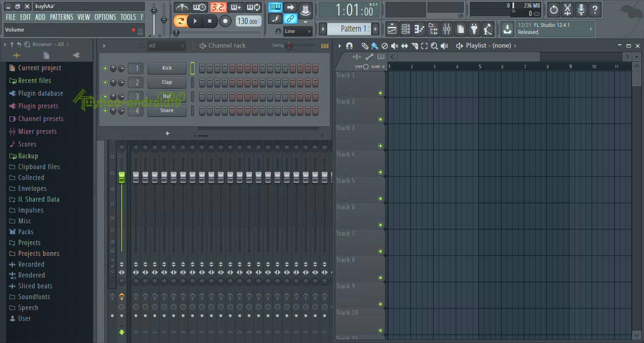
Task: Add a channel with the plus button
Action: tap(167, 133)
